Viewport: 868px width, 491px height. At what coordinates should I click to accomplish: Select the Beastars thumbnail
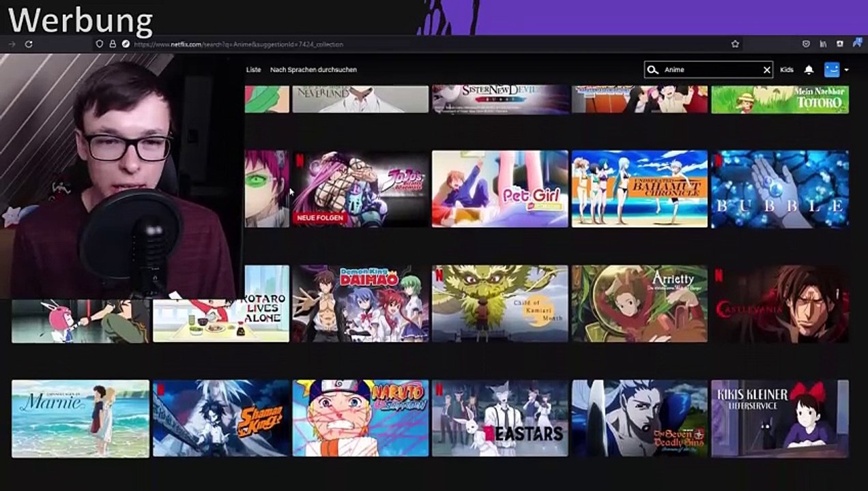[x=500, y=418]
